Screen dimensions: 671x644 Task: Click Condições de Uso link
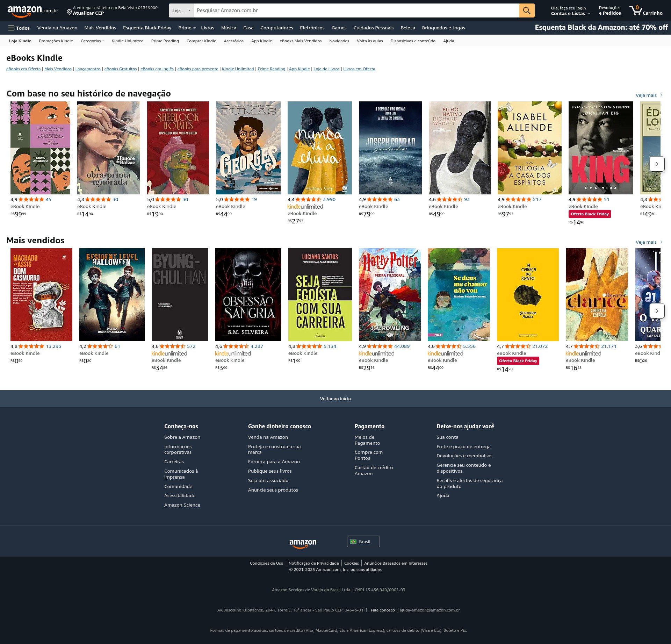(x=266, y=563)
